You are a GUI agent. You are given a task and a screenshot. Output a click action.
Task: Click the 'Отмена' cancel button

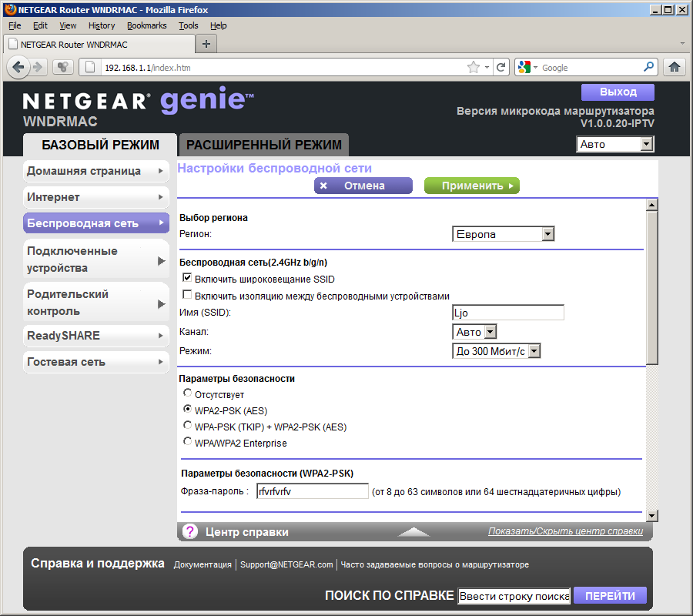coord(363,186)
